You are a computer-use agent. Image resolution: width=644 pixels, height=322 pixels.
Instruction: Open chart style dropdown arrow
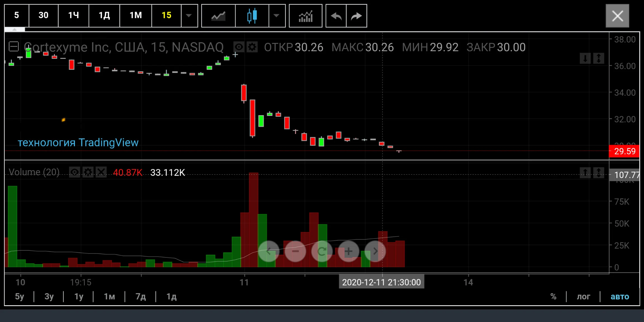(277, 16)
